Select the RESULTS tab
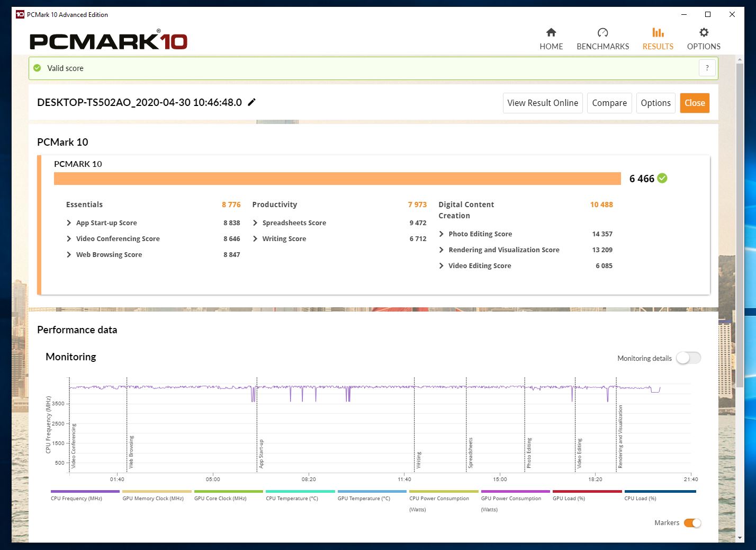Image resolution: width=756 pixels, height=550 pixels. pos(658,39)
